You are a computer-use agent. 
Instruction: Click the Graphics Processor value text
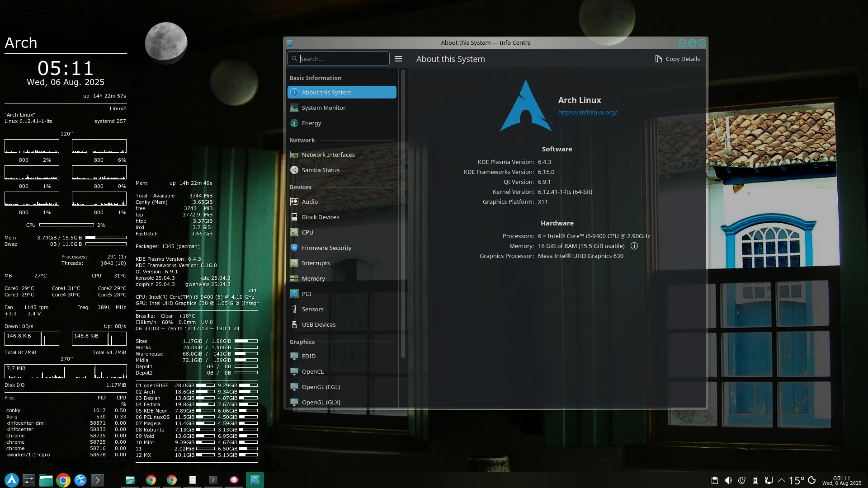coord(580,256)
